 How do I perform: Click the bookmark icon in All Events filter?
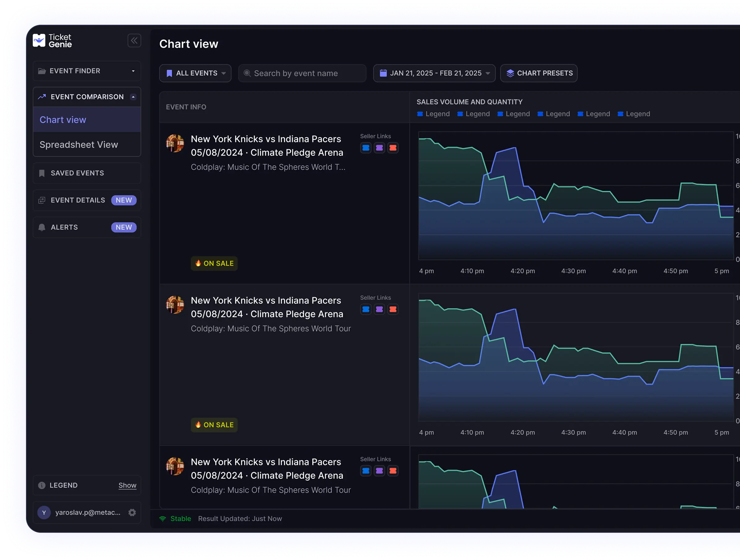[169, 73]
